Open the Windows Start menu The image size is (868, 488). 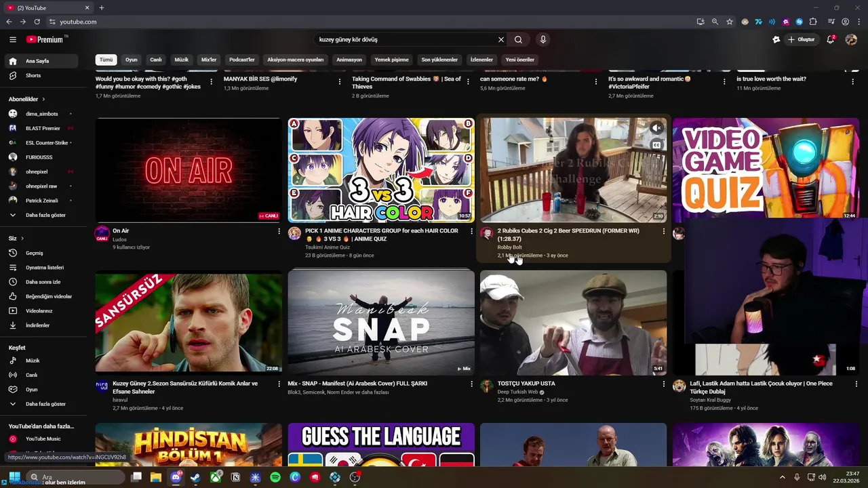click(x=14, y=477)
